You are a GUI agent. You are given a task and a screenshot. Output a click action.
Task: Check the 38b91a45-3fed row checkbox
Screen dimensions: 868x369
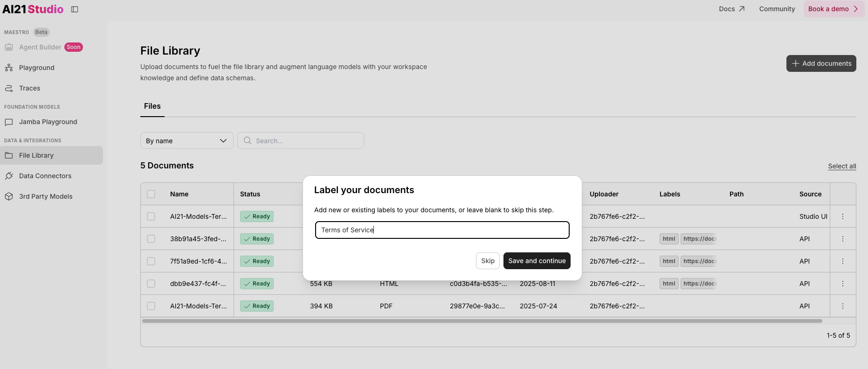coord(151,239)
